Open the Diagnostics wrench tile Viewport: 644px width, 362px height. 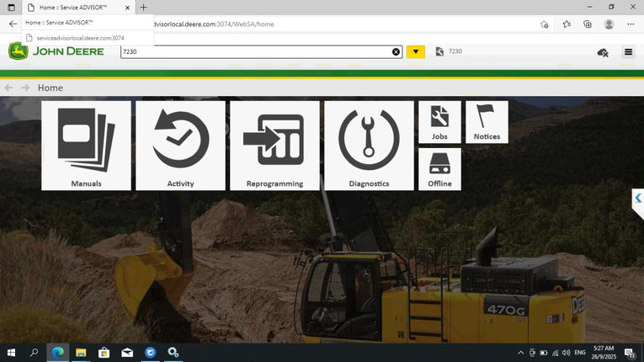(x=369, y=146)
